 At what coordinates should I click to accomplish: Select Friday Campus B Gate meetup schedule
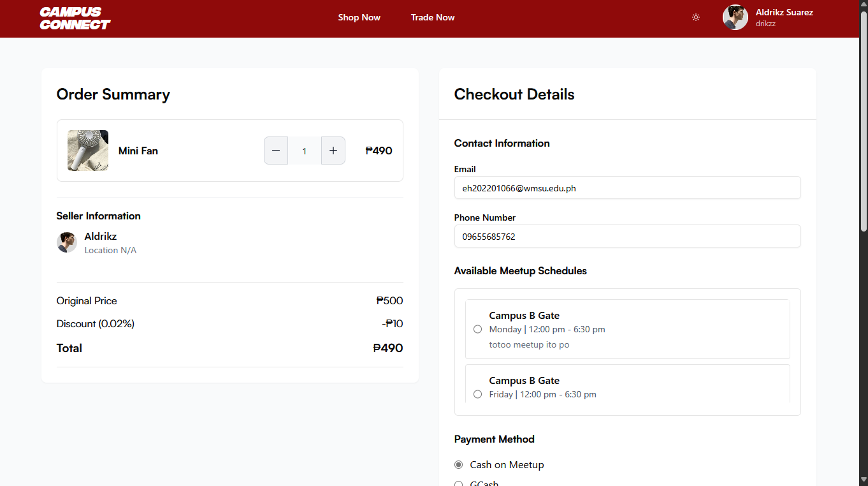click(x=478, y=394)
